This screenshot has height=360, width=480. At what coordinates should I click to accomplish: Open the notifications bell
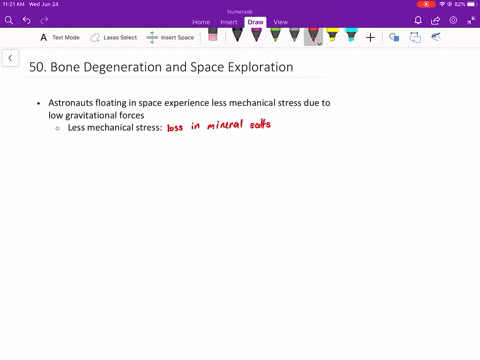(418, 20)
